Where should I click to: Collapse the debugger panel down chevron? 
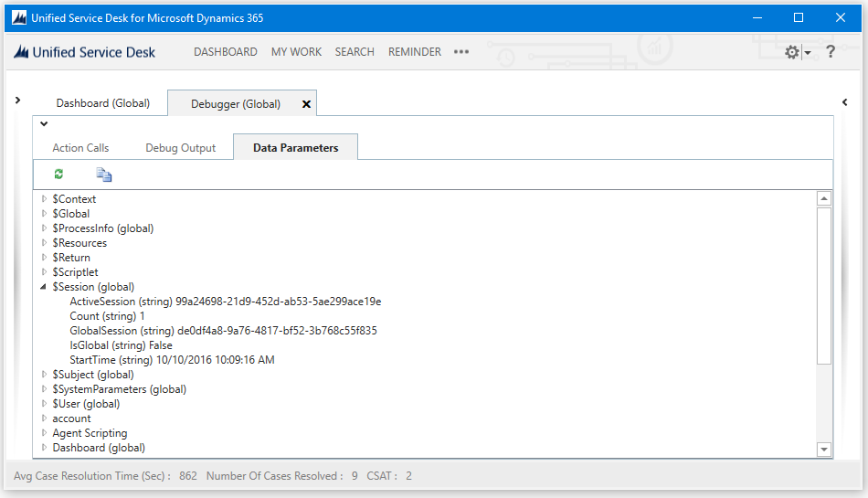[x=44, y=124]
